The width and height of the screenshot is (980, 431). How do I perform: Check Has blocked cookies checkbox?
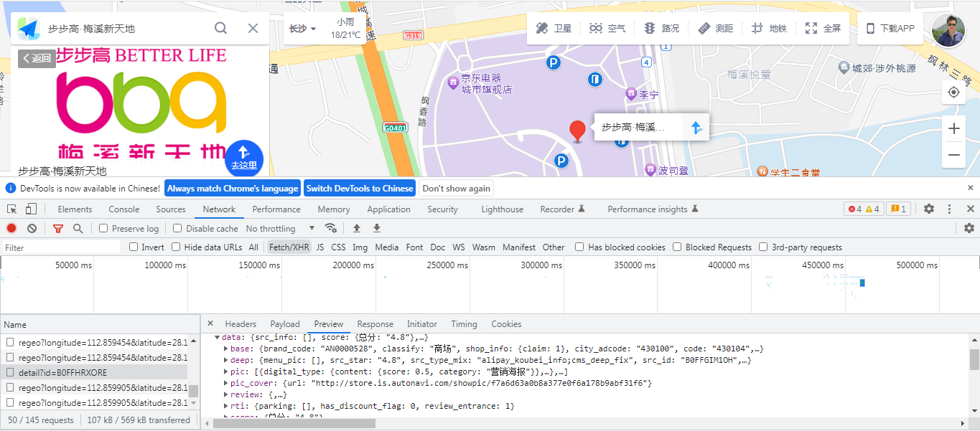point(579,247)
